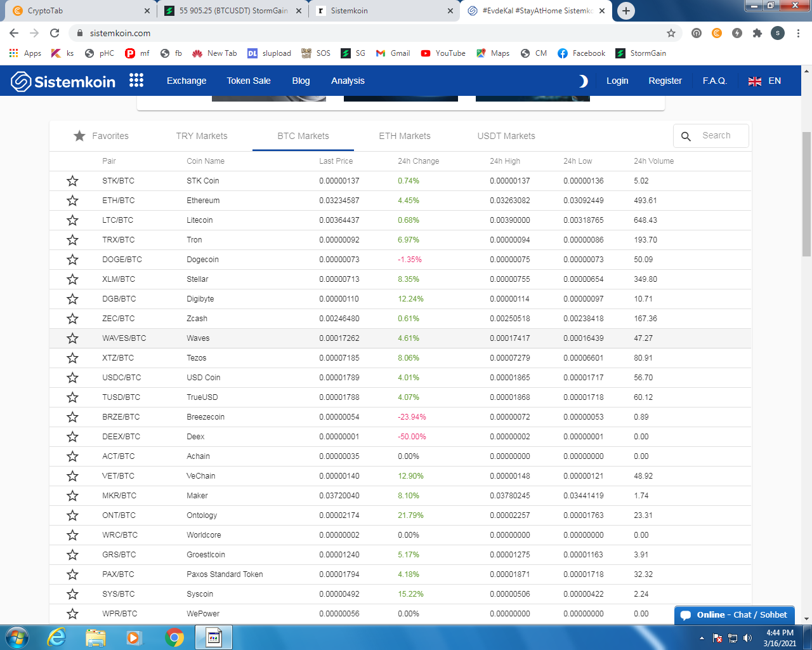This screenshot has width=812, height=650.
Task: Favorite the STK/BTC pair star
Action: (x=72, y=181)
